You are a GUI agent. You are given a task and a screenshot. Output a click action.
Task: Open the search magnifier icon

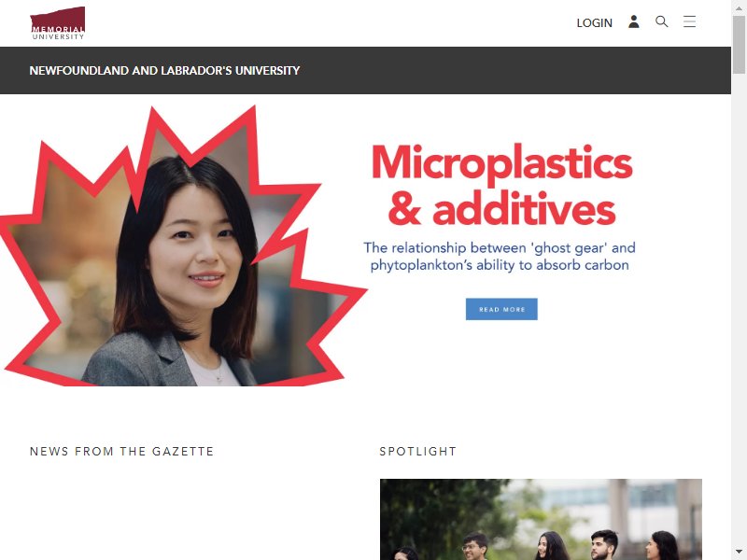tap(661, 21)
